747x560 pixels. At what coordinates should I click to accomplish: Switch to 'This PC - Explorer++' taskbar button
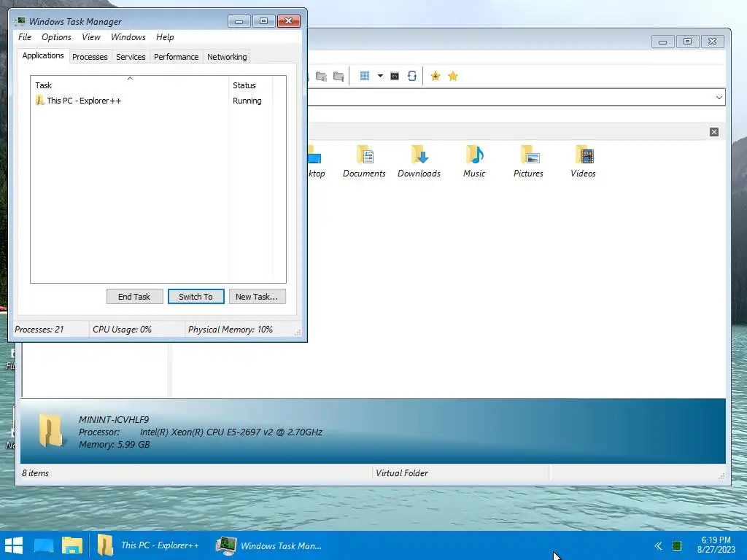149,545
